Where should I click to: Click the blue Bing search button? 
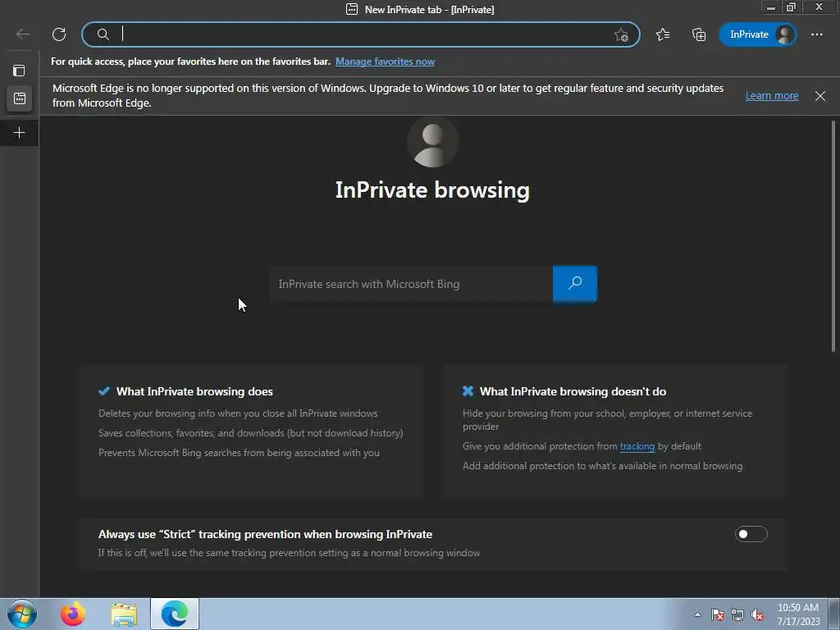pyautogui.click(x=575, y=283)
